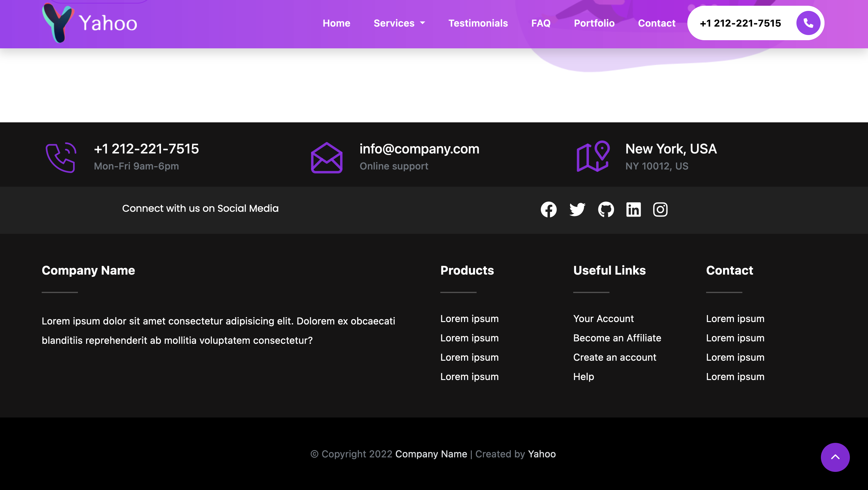
Task: Click the +1 212-221-7515 phone button
Action: 740,23
